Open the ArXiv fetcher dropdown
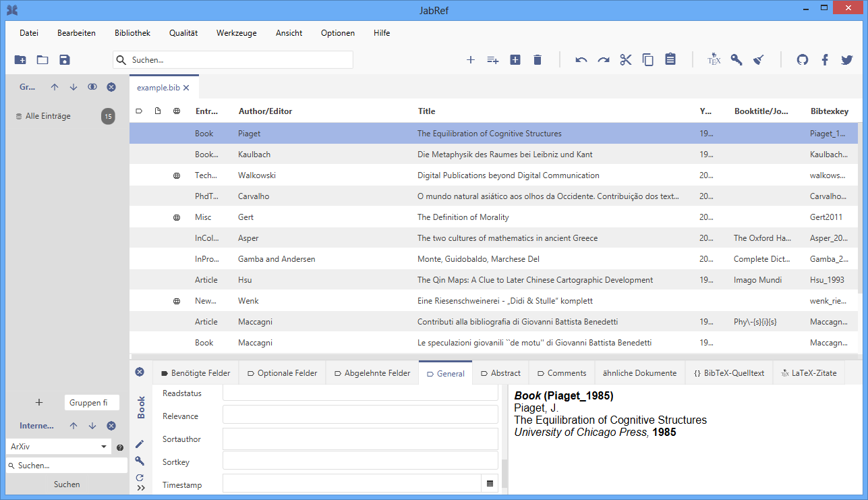The height and width of the screenshot is (500, 868). click(x=104, y=447)
